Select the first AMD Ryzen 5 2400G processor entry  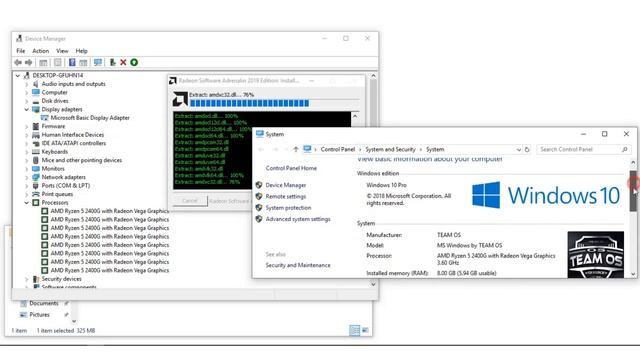(x=109, y=211)
